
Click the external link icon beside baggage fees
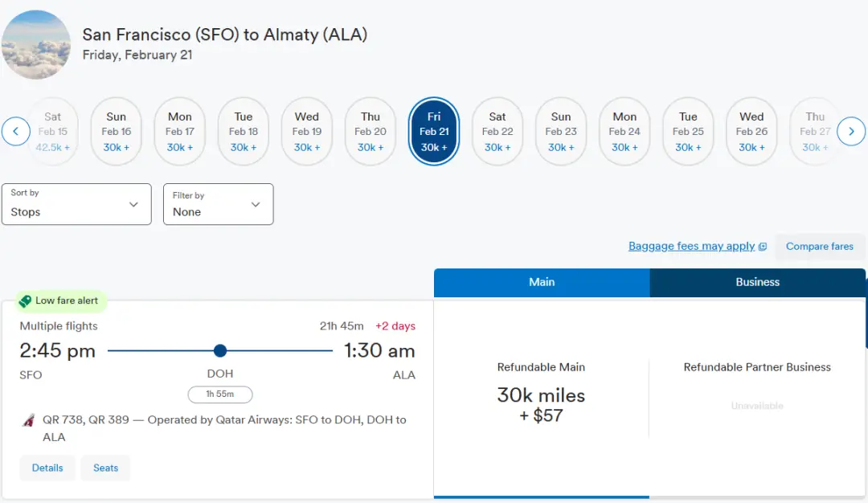(763, 247)
